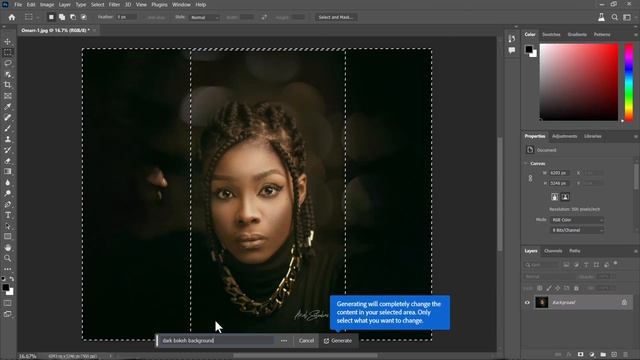Pick color in the saturation field
Screen dimensions: 640x360
click(x=579, y=82)
